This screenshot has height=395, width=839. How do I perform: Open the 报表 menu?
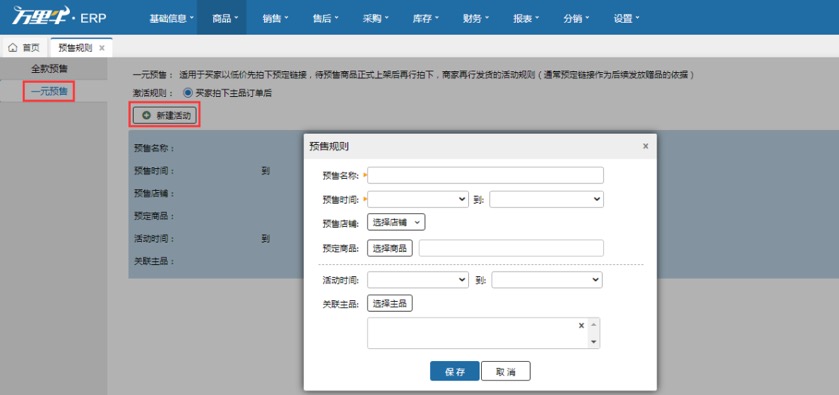pos(526,18)
